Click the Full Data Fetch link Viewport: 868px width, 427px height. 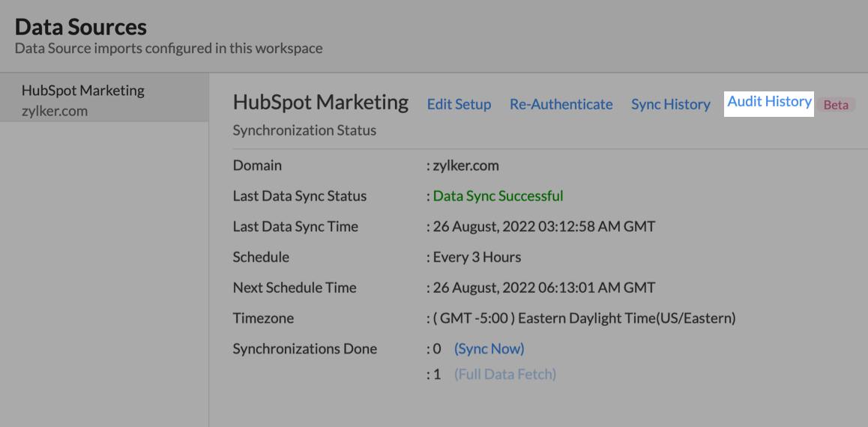point(505,375)
